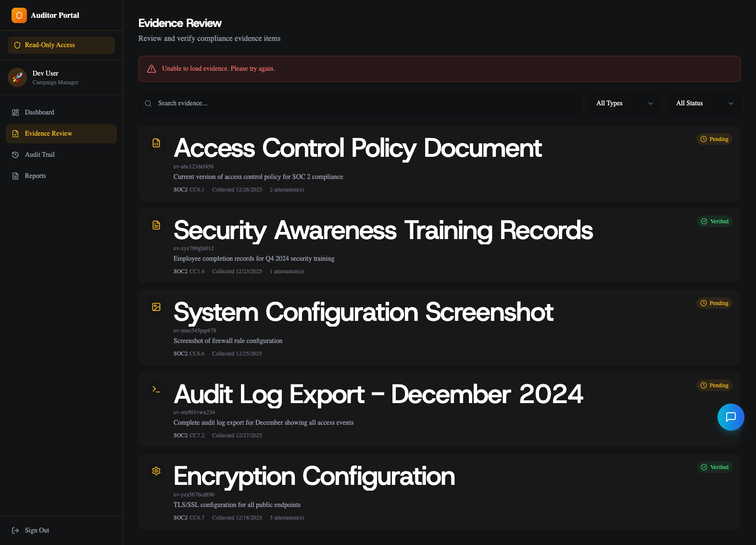Click the Security Awareness Training file icon
Viewport: 756px width, 545px height.
tap(156, 225)
